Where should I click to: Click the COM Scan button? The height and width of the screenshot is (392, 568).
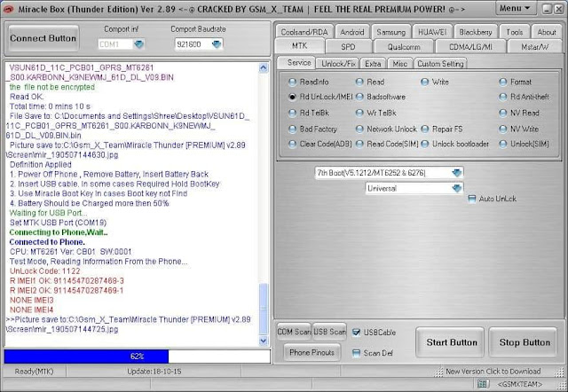(294, 332)
